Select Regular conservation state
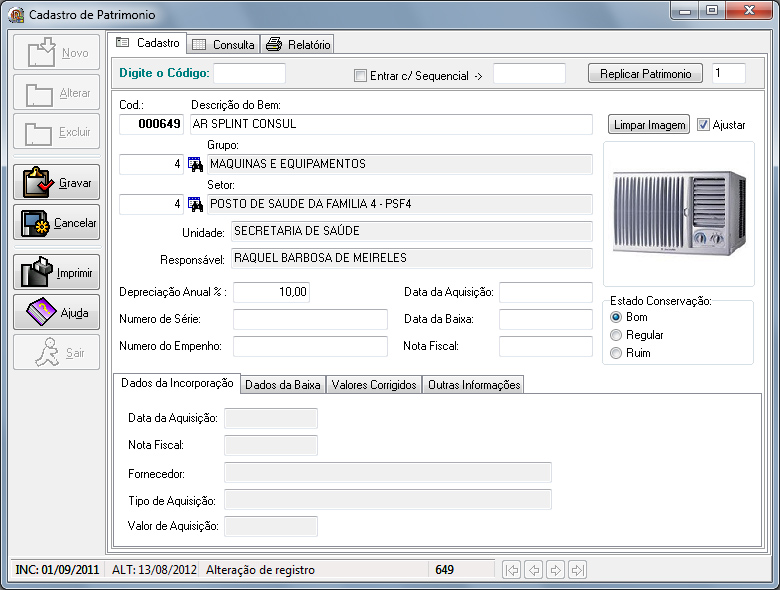Viewport: 780px width, 590px height. [616, 335]
